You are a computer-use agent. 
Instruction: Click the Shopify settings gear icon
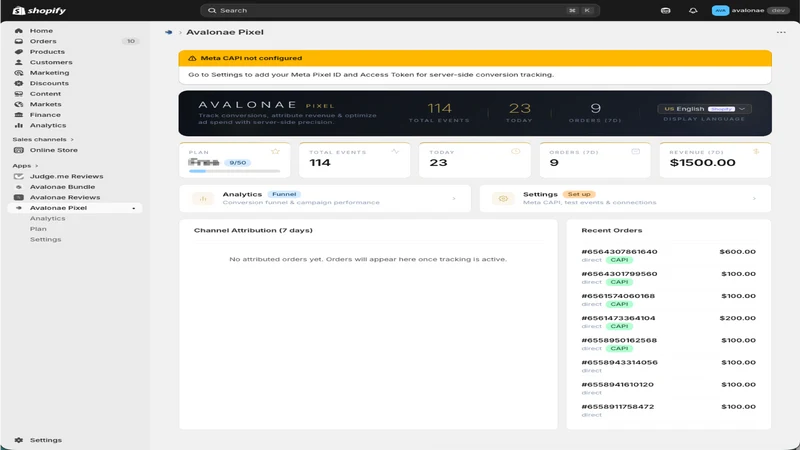tap(19, 440)
